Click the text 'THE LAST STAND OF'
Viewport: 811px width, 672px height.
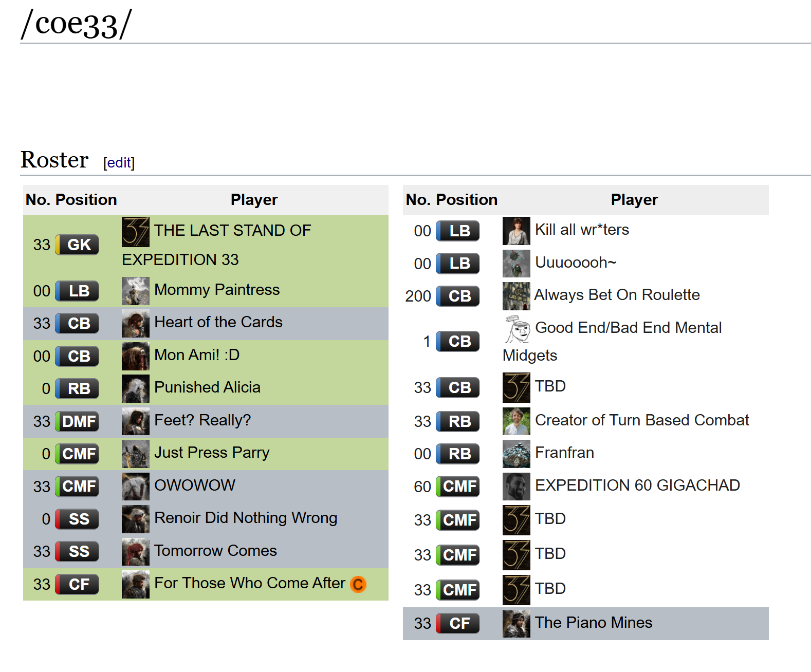[x=232, y=231]
